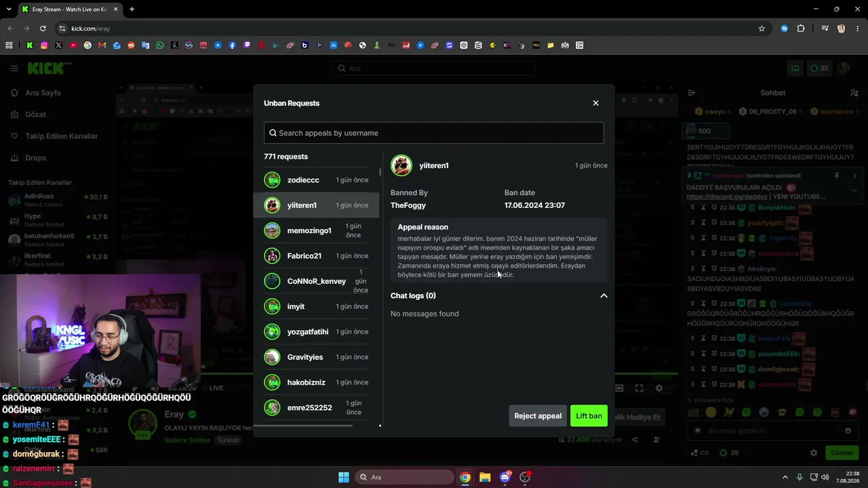Open Instagram bookmark in bookmarks bar
The height and width of the screenshot is (488, 868).
tap(44, 45)
